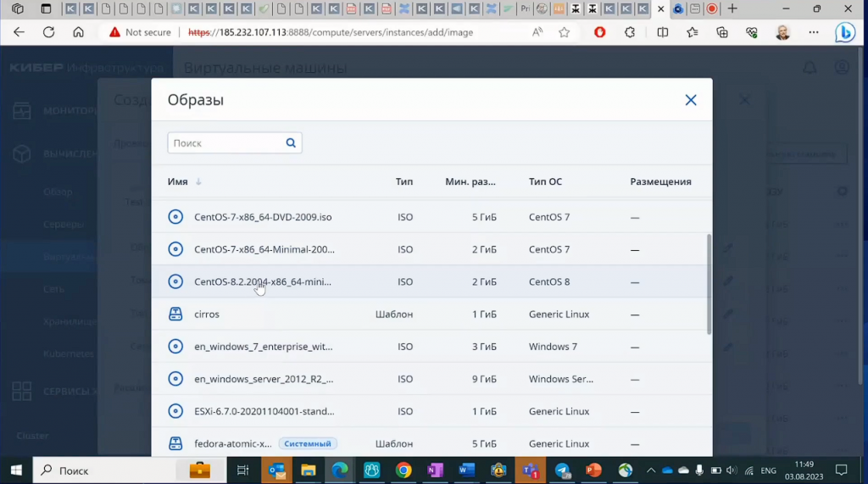Screen dimensions: 868x484
Task: Open the tab actions menu icon
Action: coord(46,8)
